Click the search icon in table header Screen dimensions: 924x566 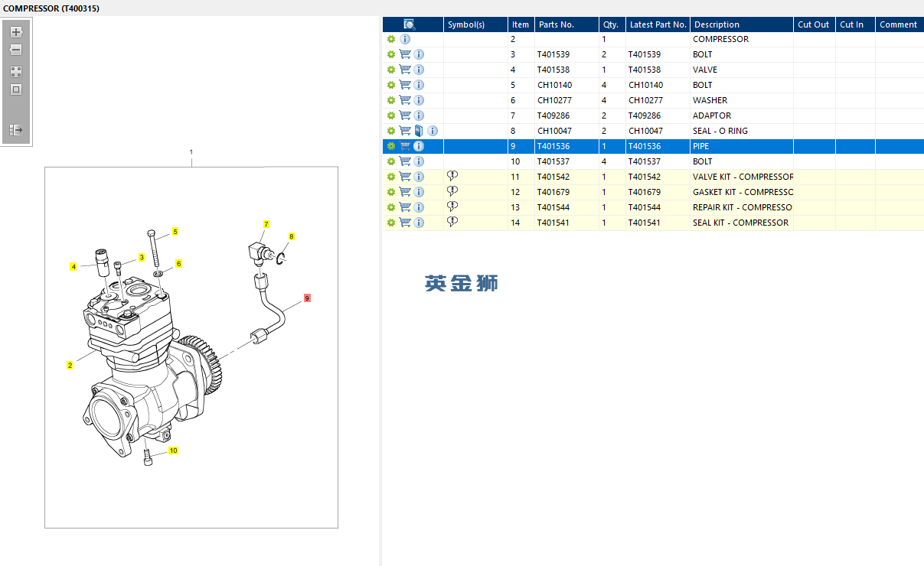(x=410, y=24)
